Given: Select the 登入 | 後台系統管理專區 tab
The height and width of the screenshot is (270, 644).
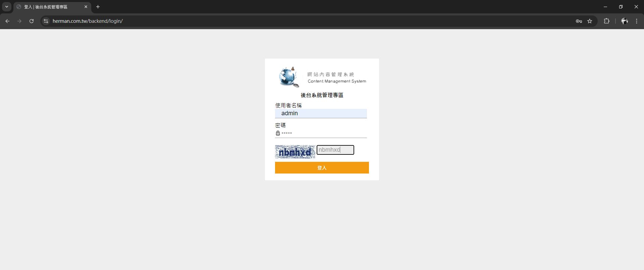Looking at the screenshot, I should [x=52, y=7].
